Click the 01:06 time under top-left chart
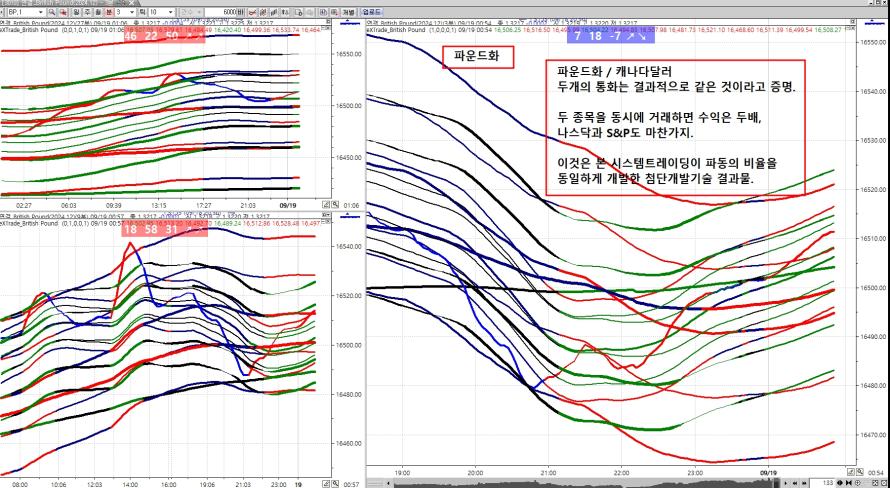Image resolution: width=890 pixels, height=488 pixels. [x=352, y=205]
